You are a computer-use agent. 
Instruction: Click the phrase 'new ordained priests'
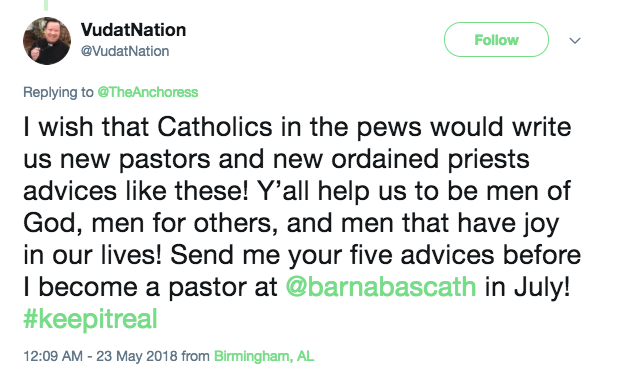(401, 159)
